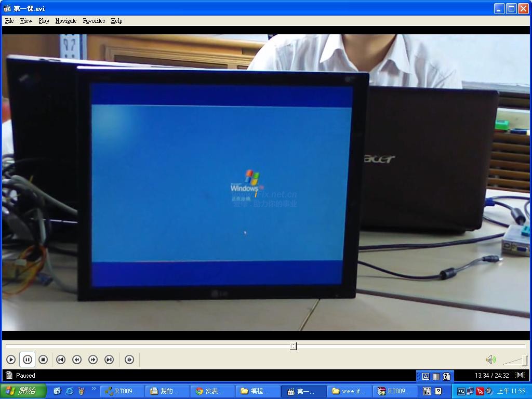Image resolution: width=532 pixels, height=399 pixels.
Task: Click the elapsed time display 13:34 / 24:32
Action: (491, 375)
